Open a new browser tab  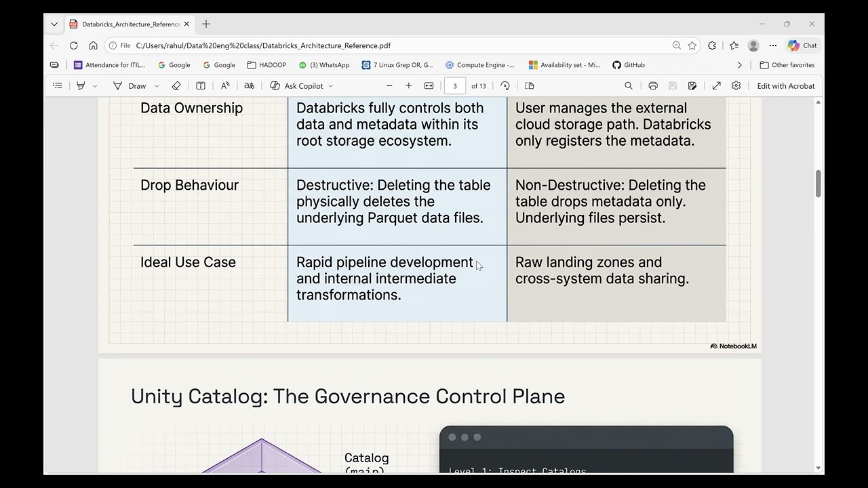pos(206,24)
